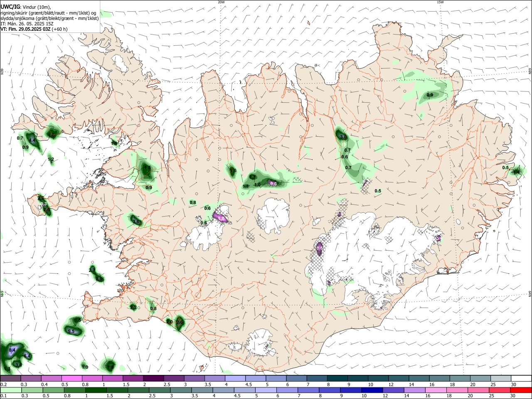The height and width of the screenshot is (399, 532).
Task: Click darkest green swatch between 1 and 1.5, lower legend
Action: coord(96,390)
